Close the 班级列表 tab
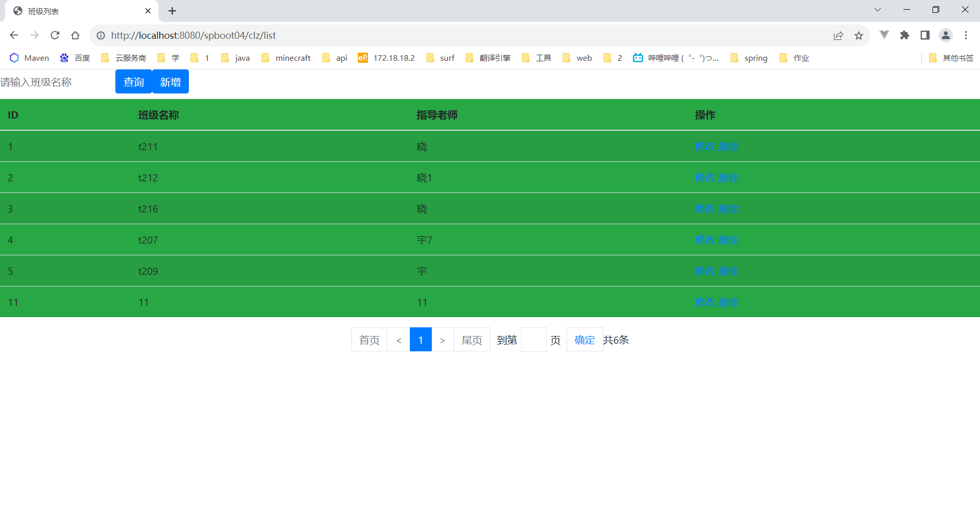 pyautogui.click(x=148, y=11)
